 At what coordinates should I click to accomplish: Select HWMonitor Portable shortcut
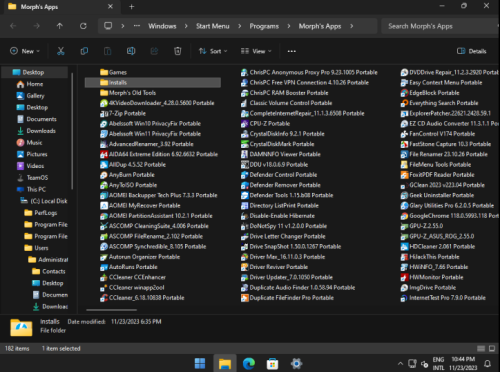(x=432, y=277)
